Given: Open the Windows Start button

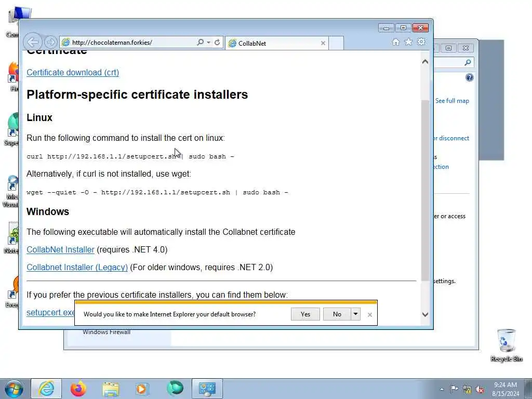Looking at the screenshot, I should point(14,389).
